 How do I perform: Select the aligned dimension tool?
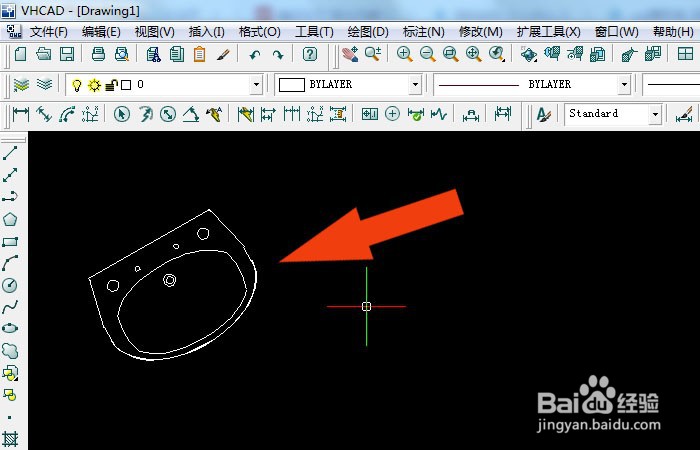pos(44,114)
